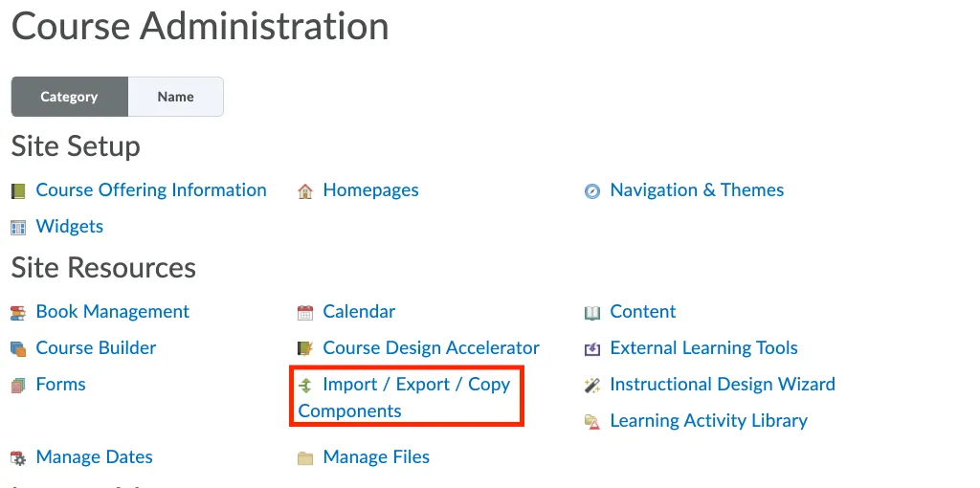Screen dimensions: 980x488
Task: Open the Learning Activity Library link
Action: (709, 420)
